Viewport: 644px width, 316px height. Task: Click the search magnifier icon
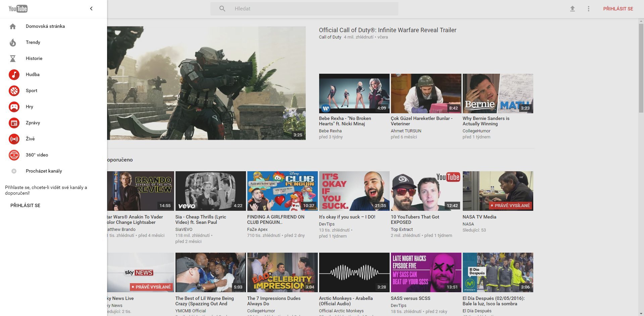pyautogui.click(x=222, y=8)
